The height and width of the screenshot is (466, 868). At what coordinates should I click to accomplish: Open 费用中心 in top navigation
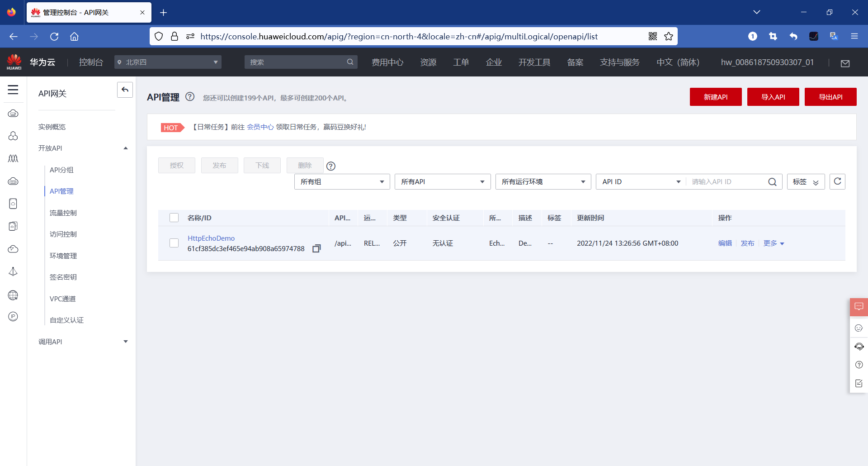pos(387,62)
